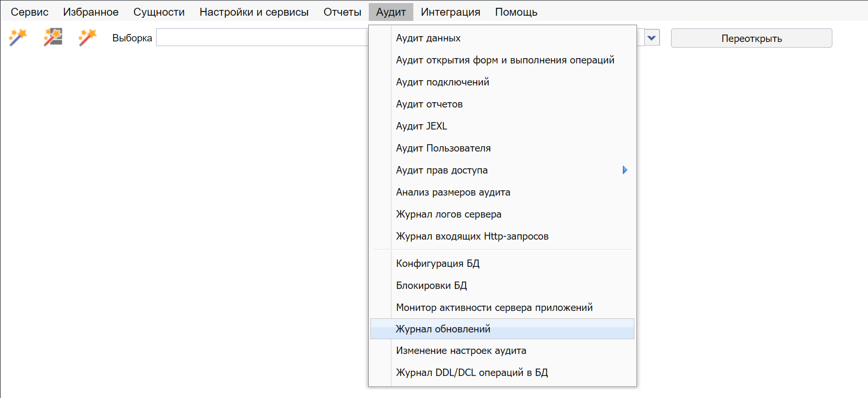The width and height of the screenshot is (868, 398).
Task: Open the Избранное menu
Action: coord(91,12)
